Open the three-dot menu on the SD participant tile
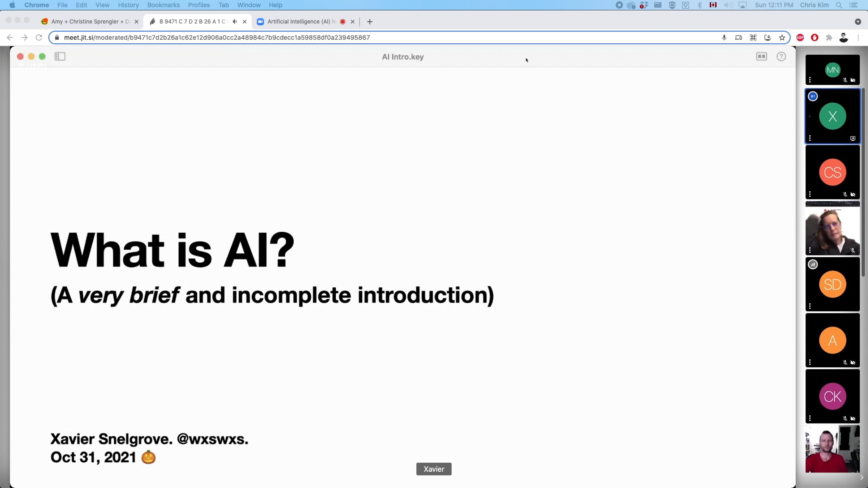Screen dimensions: 868x488 pyautogui.click(x=810, y=306)
